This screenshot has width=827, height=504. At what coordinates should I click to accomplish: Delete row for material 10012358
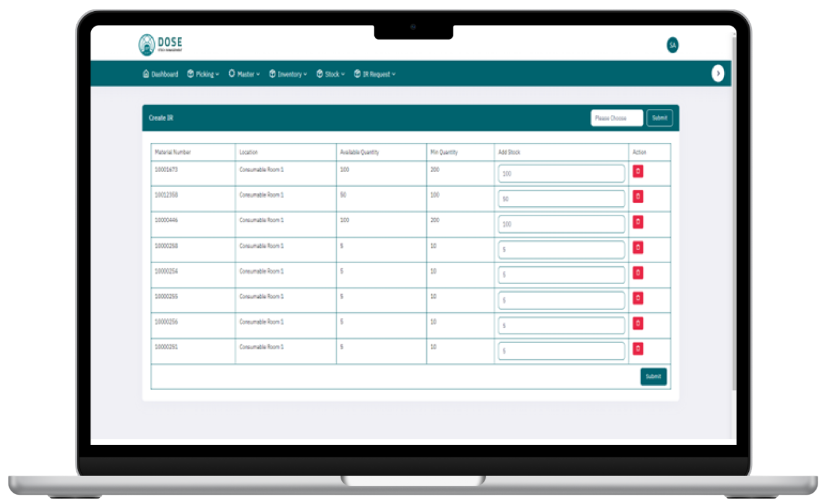click(x=637, y=197)
